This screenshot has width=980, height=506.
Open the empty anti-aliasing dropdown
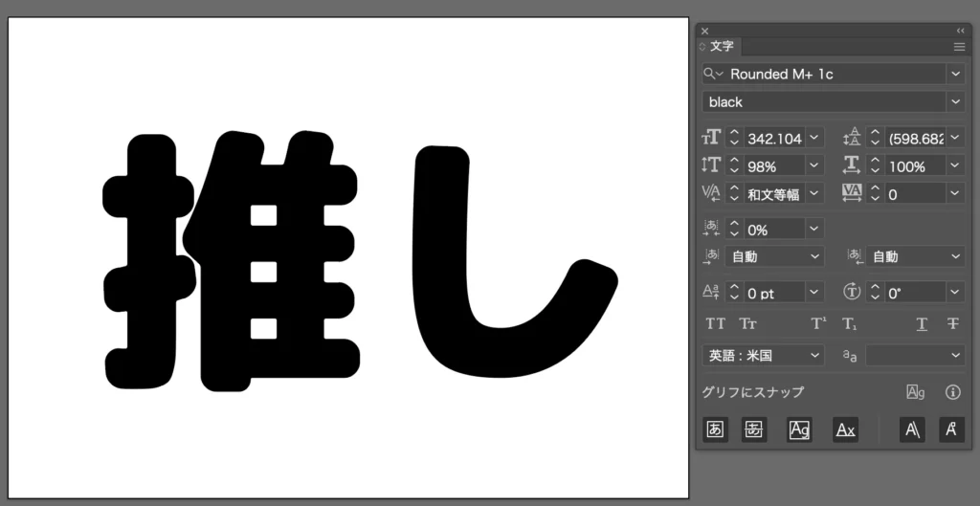915,356
